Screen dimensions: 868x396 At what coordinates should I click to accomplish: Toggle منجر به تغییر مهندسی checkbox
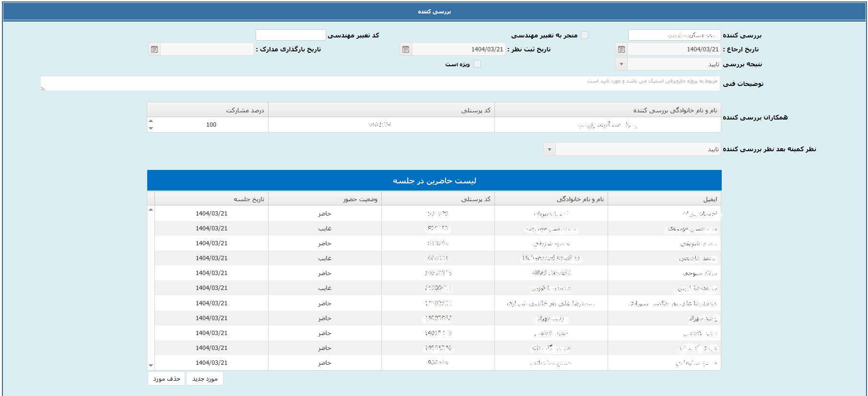coord(584,35)
